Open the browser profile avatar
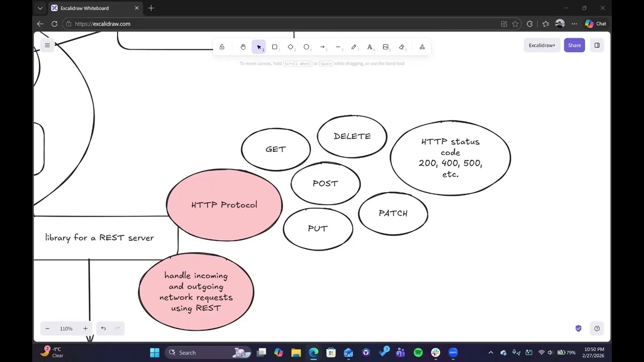The image size is (644, 362). [x=560, y=24]
